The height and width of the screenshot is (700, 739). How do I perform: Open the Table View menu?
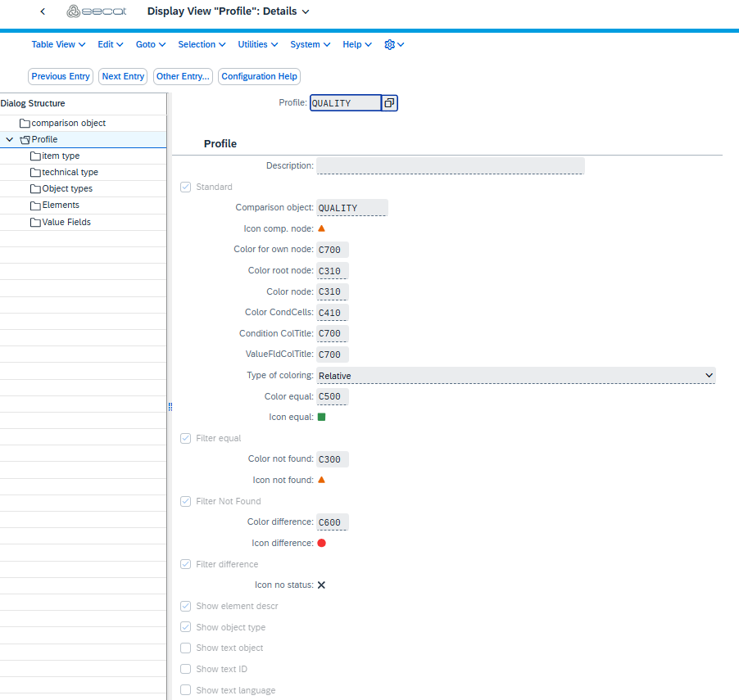58,44
